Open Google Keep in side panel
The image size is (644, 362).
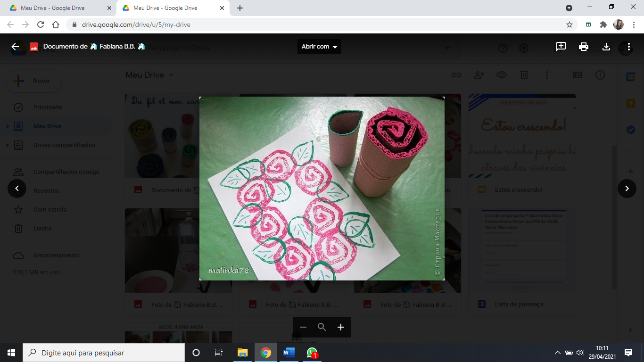pos(630,103)
